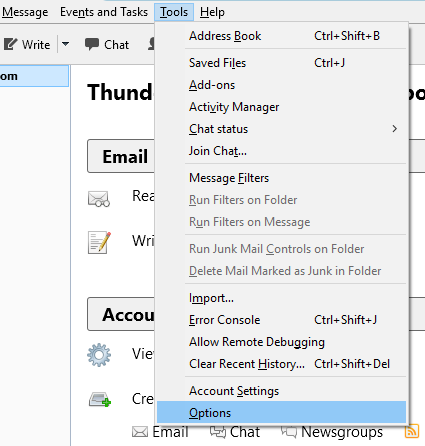Image resolution: width=425 pixels, height=446 pixels.
Task: Select the highlighted account in folder pane
Action: tap(34, 76)
